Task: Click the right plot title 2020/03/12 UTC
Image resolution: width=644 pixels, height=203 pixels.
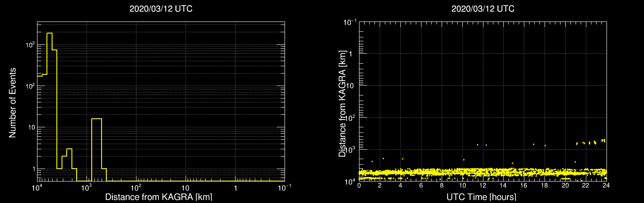Action: click(483, 9)
